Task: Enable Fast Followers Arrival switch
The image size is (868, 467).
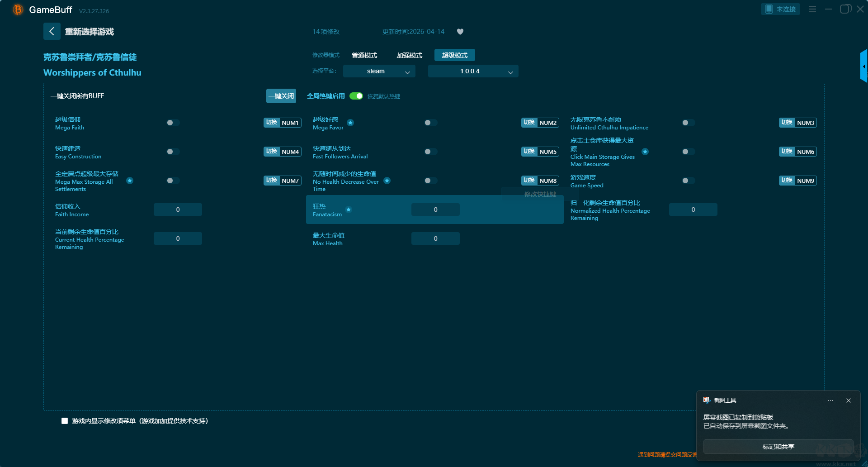Action: point(430,152)
